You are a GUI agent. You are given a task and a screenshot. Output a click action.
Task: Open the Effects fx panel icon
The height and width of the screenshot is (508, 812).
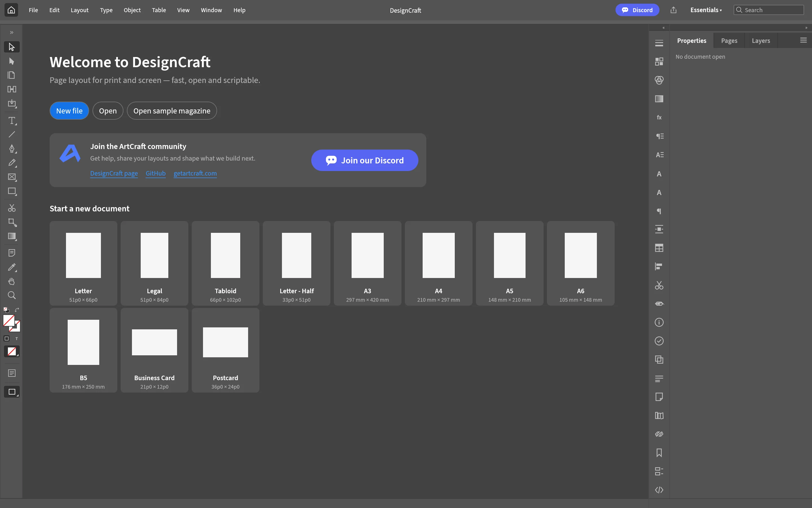click(x=659, y=117)
